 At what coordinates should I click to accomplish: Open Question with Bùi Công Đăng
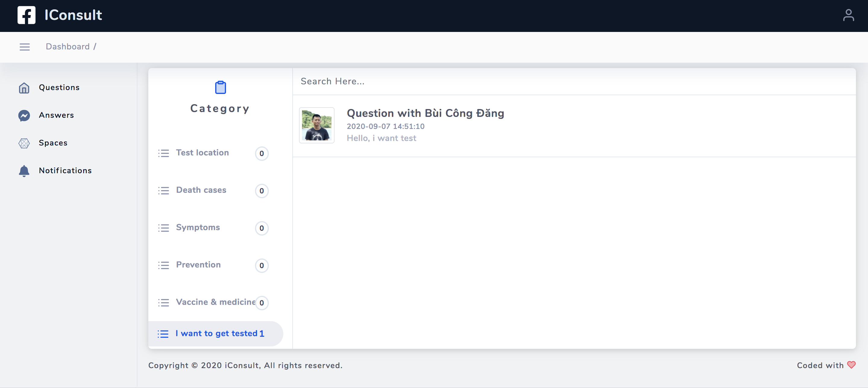pyautogui.click(x=425, y=113)
